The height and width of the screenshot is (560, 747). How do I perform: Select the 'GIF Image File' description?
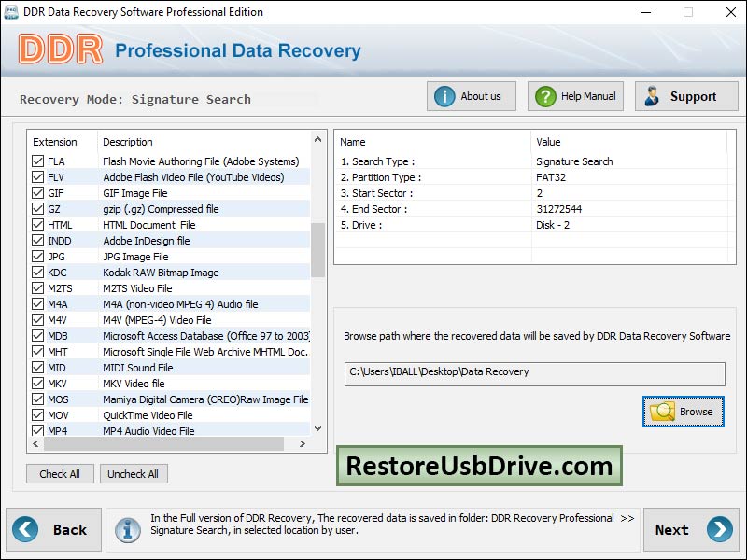(135, 193)
